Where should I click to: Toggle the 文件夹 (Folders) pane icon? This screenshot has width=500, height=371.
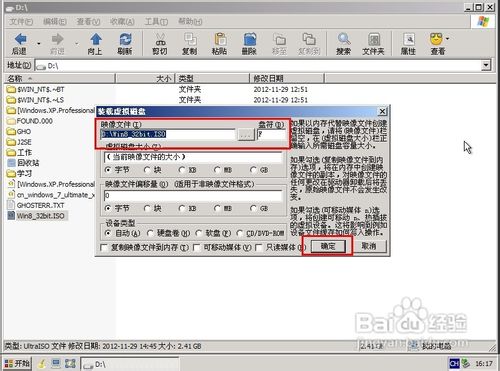coord(374,39)
